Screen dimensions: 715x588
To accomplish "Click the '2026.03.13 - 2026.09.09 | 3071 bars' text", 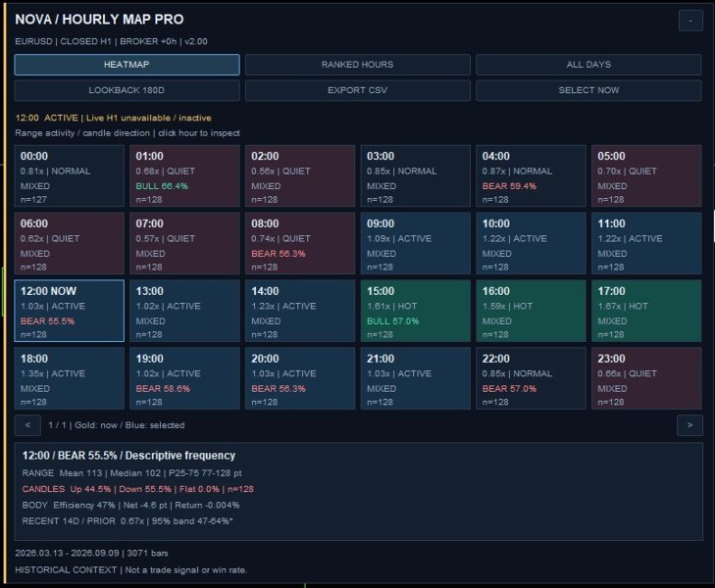I will pos(91,553).
